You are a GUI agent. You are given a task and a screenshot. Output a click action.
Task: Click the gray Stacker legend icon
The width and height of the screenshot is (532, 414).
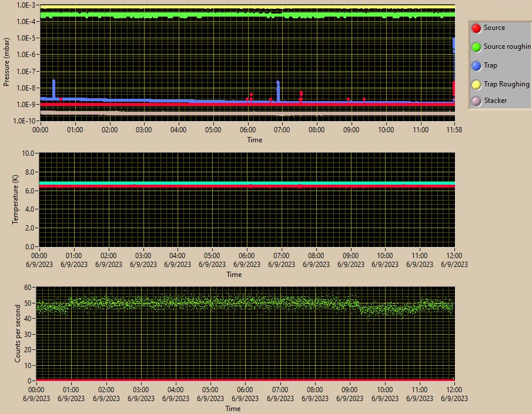click(x=477, y=101)
